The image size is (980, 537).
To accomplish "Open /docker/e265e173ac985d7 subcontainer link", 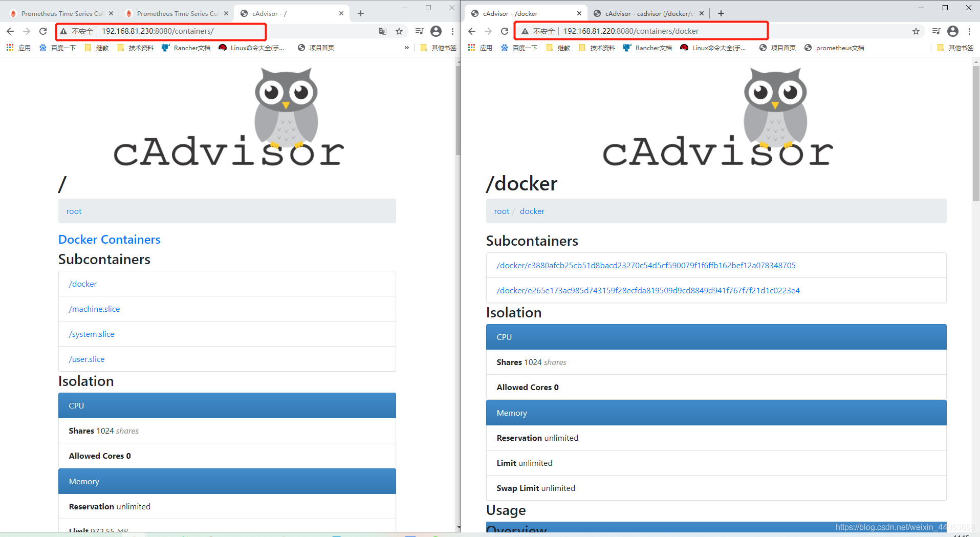I will click(x=648, y=290).
